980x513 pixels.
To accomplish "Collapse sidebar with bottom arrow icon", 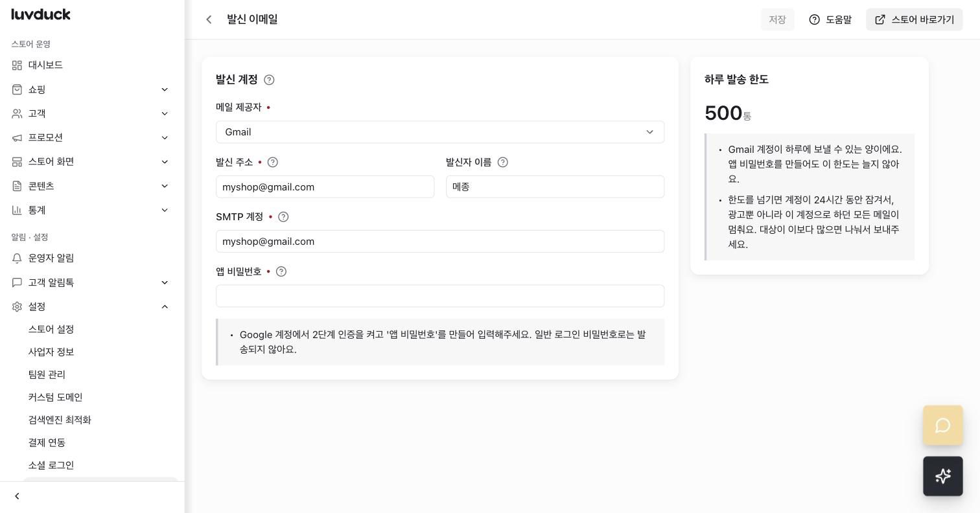I will tap(17, 496).
